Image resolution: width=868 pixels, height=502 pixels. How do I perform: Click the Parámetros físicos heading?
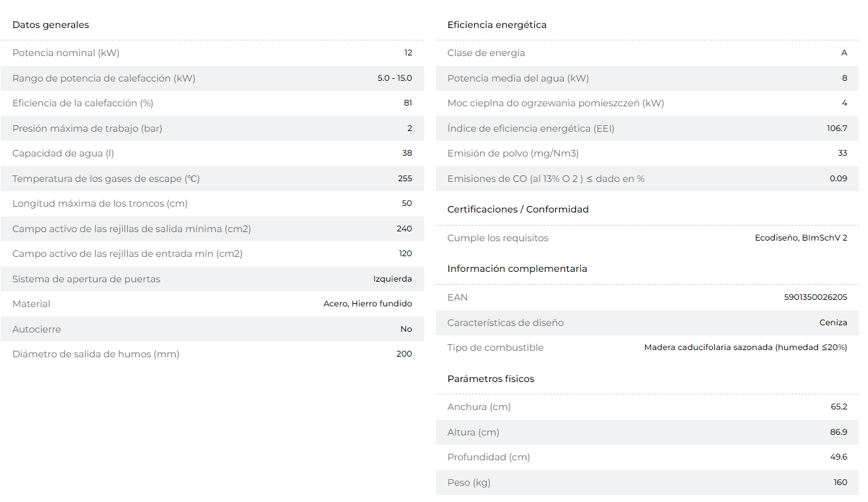[491, 379]
